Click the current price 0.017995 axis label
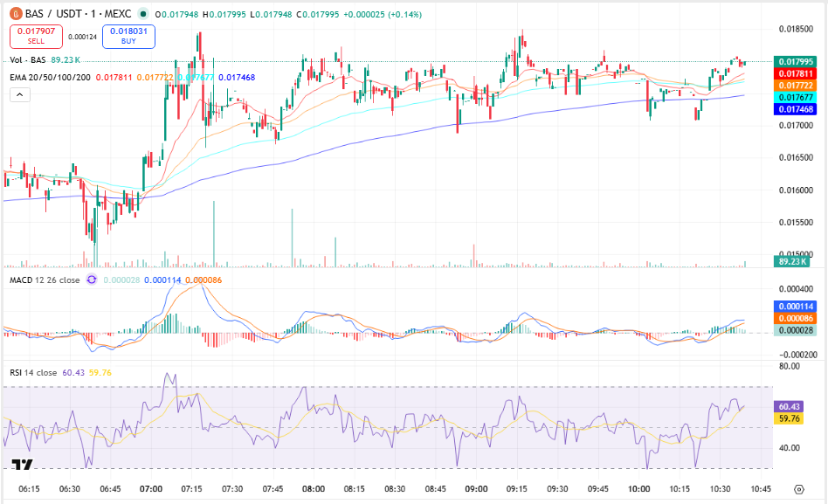Viewport: 828px width, 504px height. click(x=796, y=62)
